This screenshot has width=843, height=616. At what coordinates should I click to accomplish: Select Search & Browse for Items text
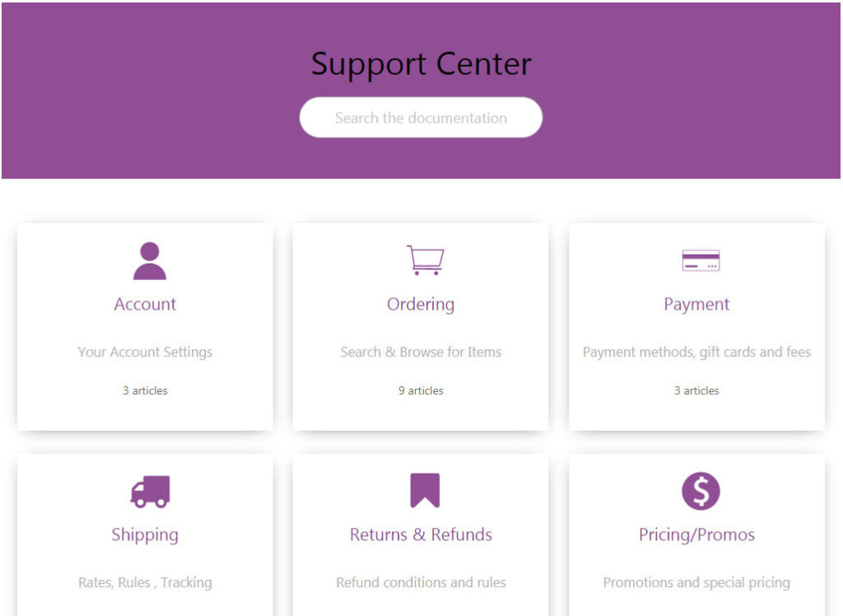[x=421, y=352]
